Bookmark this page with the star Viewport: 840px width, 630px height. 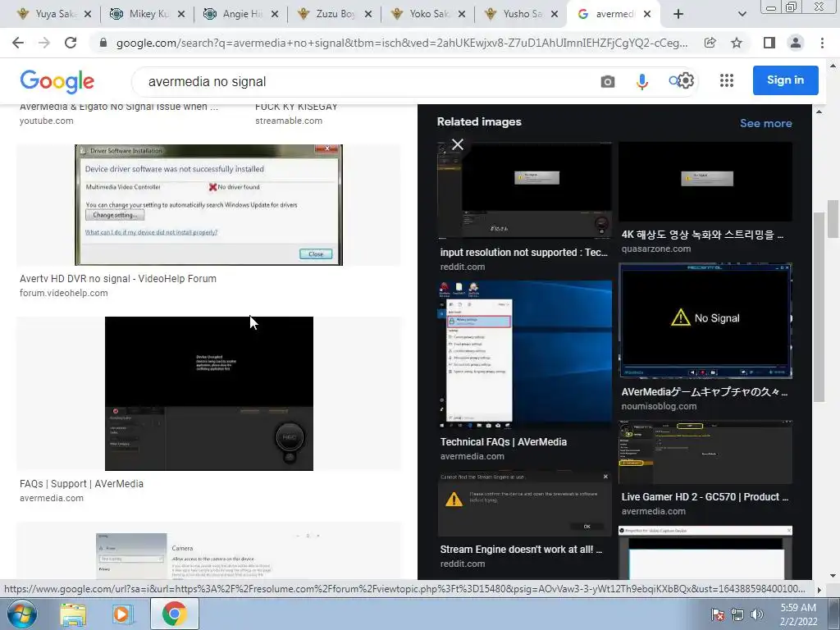737,43
